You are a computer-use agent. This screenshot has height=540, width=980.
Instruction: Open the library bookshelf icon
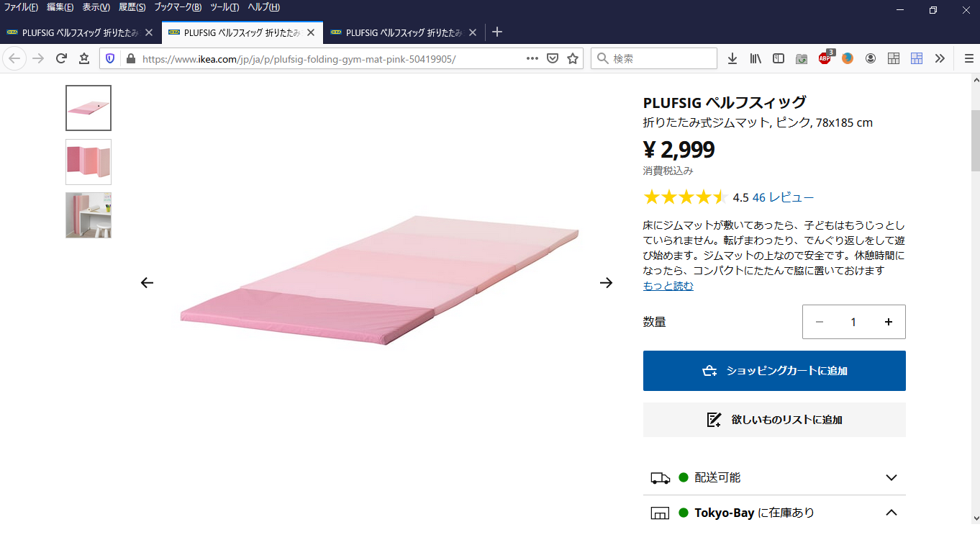coord(756,58)
